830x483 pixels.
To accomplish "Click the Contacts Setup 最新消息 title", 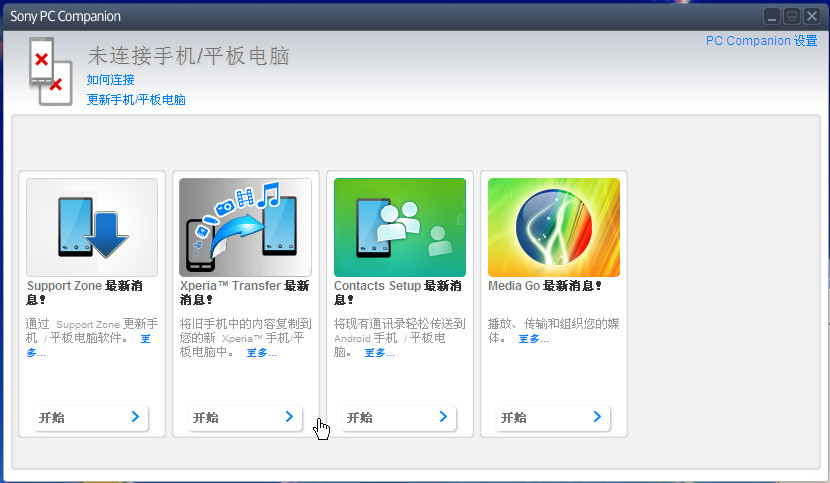I will 398,292.
